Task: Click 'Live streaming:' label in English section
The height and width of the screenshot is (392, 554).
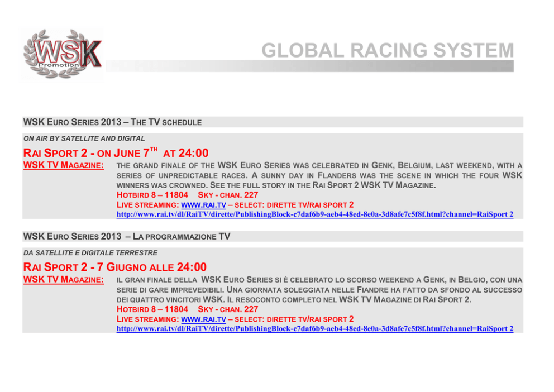Action: coord(147,205)
